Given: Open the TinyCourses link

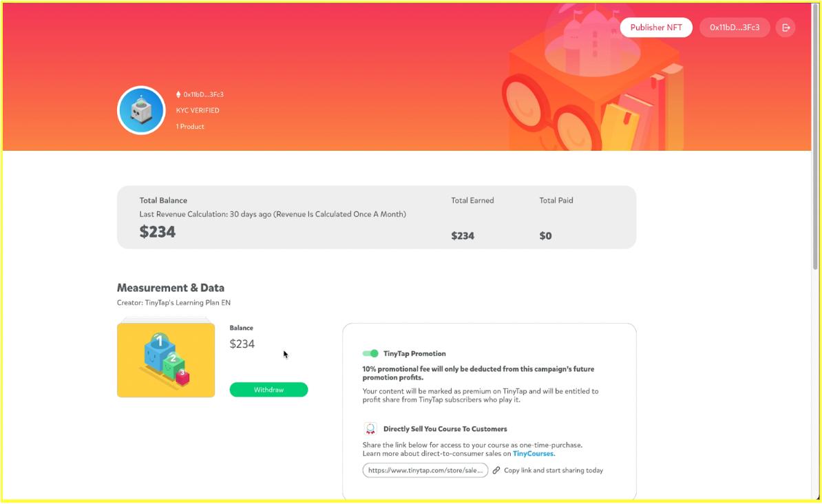Looking at the screenshot, I should [x=534, y=454].
